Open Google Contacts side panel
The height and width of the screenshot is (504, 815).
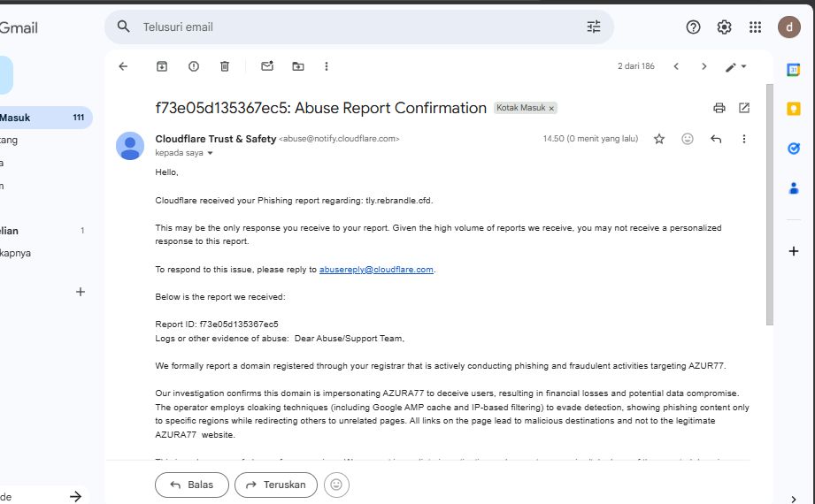click(793, 188)
